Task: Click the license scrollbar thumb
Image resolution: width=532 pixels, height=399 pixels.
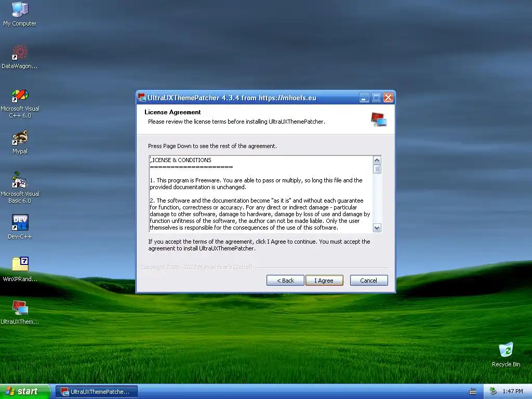Action: pyautogui.click(x=377, y=169)
